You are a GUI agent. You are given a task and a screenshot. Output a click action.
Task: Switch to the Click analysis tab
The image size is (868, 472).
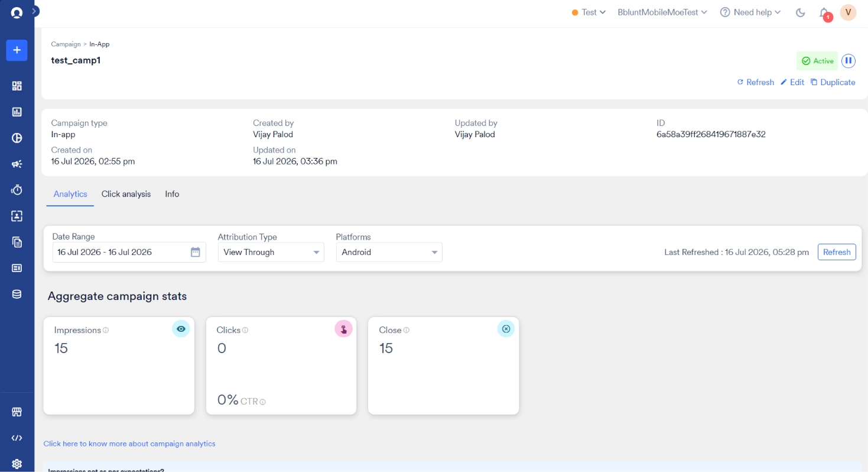point(126,194)
